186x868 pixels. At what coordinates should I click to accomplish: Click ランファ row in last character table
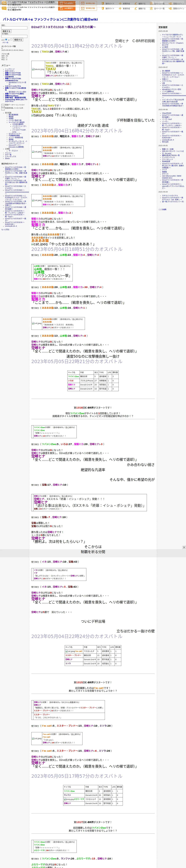93,795
